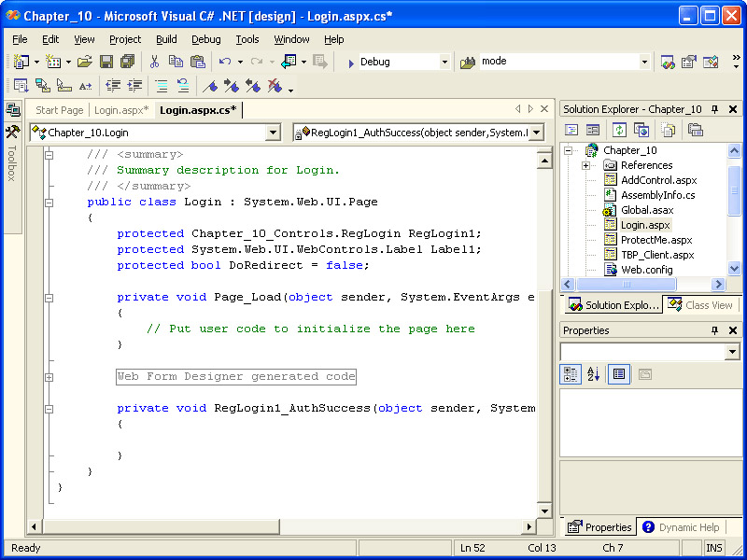747x560 pixels.
Task: Switch to the Start Page tab
Action: pos(59,110)
